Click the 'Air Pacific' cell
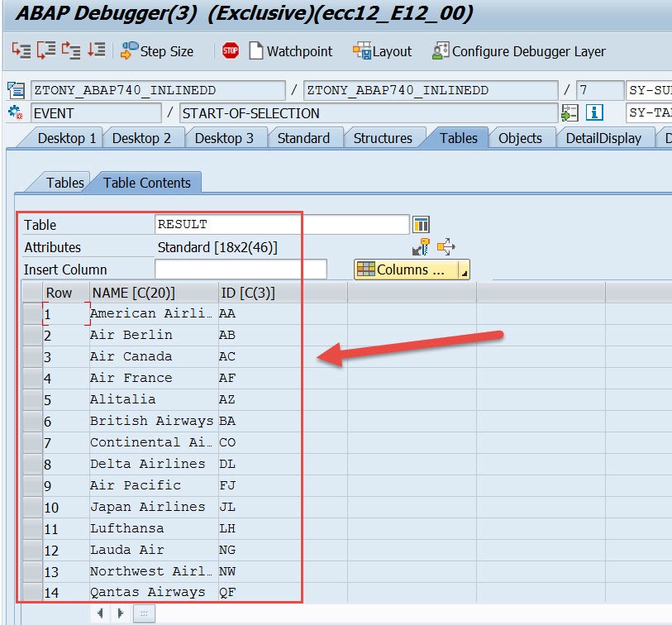The height and width of the screenshot is (625, 672). click(152, 484)
